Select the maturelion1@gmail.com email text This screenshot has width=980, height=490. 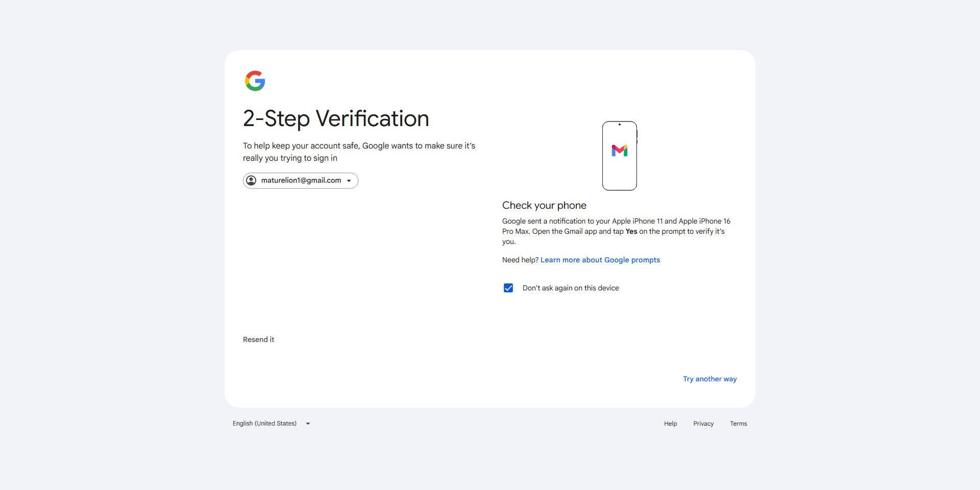pyautogui.click(x=301, y=180)
